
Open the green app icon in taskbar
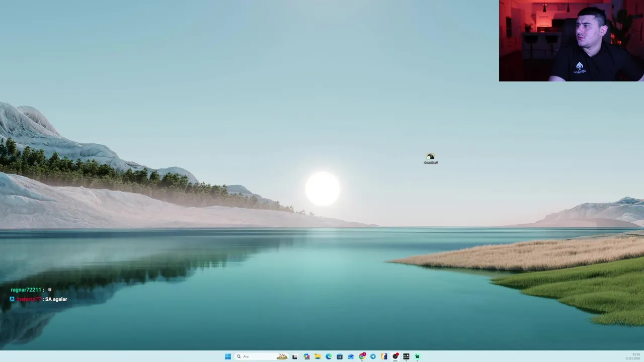(x=417, y=356)
